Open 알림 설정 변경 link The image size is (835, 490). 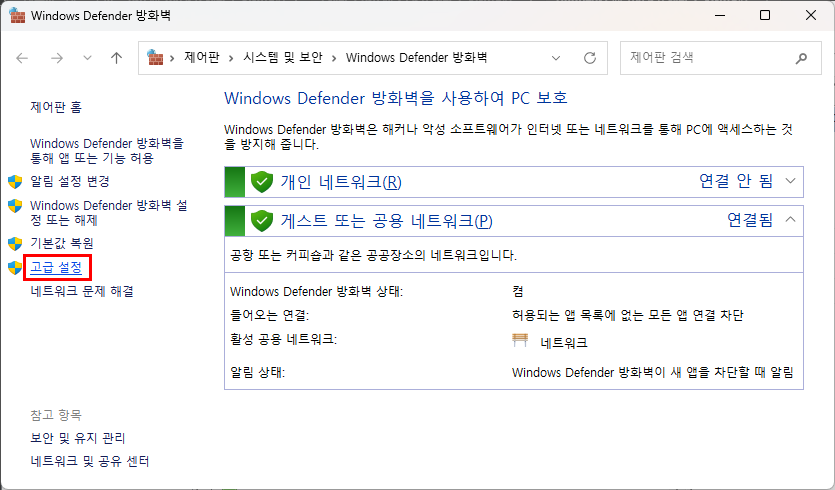click(70, 181)
